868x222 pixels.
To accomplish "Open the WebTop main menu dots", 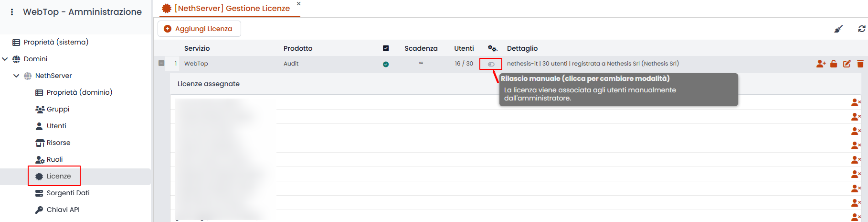I will pos(12,12).
